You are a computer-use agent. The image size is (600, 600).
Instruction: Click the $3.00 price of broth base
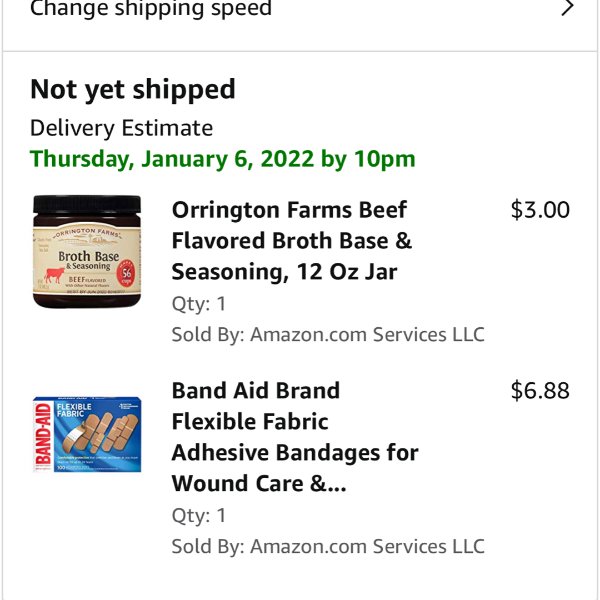[x=540, y=210]
